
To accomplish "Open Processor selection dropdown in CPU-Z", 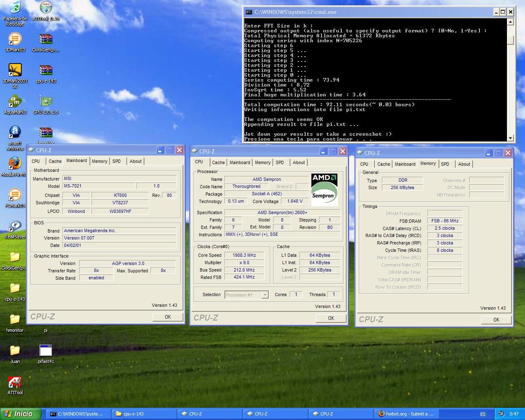I will (247, 294).
